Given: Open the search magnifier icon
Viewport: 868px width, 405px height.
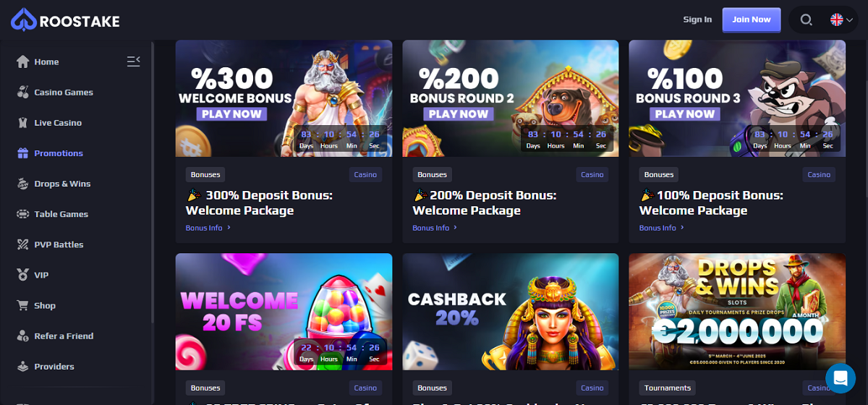Looking at the screenshot, I should click(x=807, y=20).
